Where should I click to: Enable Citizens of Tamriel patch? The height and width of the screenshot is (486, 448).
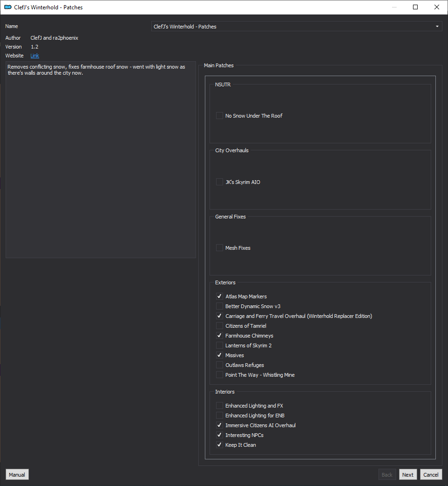(219, 326)
